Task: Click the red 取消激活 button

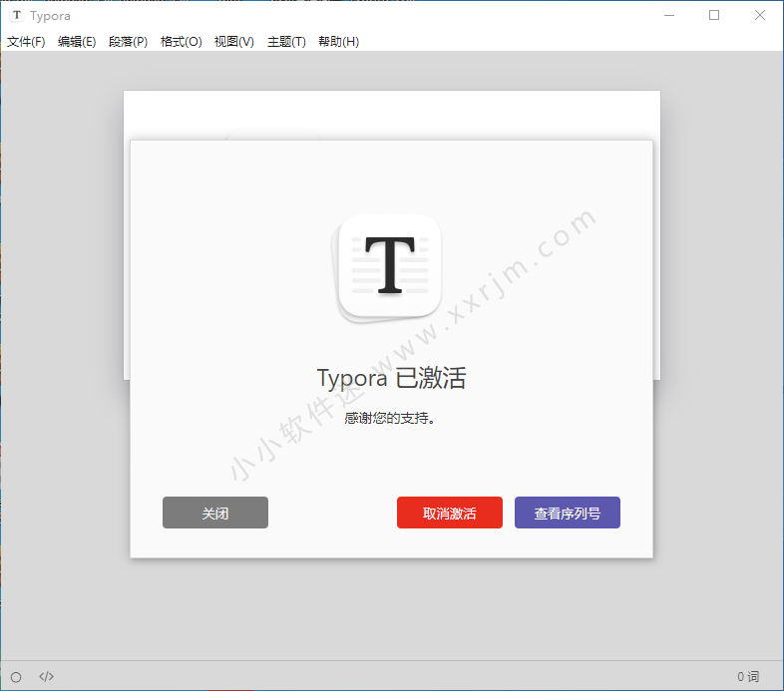Action: click(450, 513)
